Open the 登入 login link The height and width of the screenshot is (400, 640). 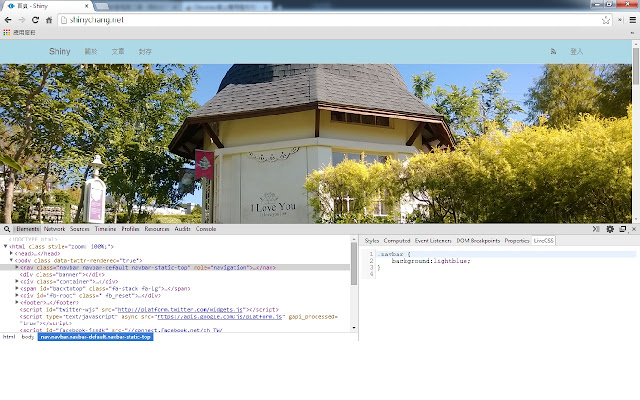576,51
